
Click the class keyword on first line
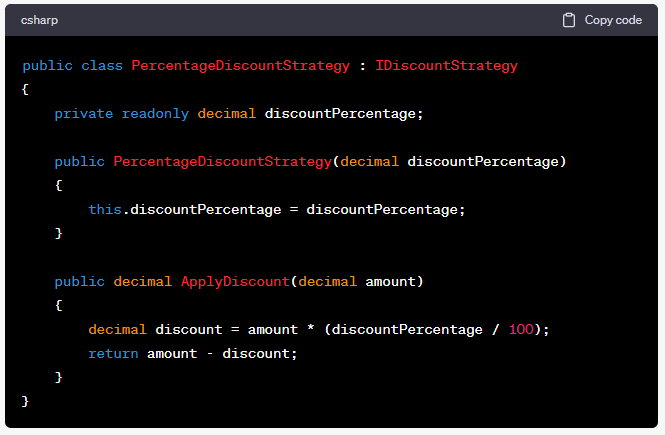(102, 66)
